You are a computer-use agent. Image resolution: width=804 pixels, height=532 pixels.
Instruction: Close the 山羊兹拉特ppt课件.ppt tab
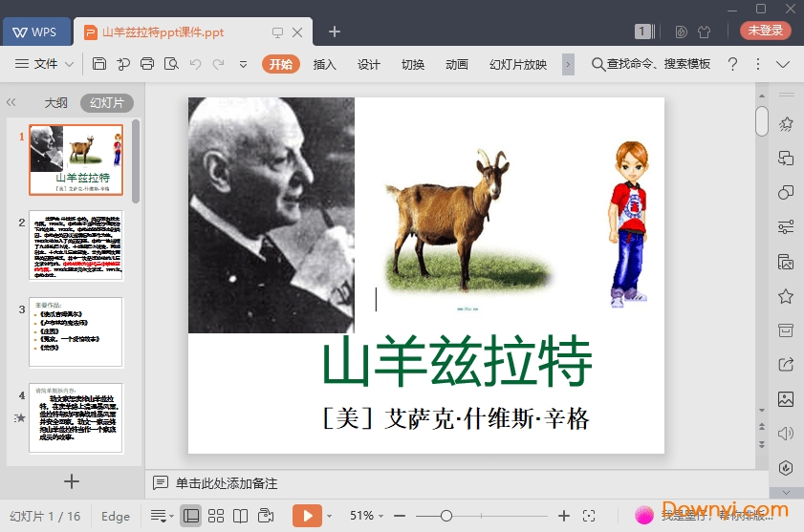[297, 32]
